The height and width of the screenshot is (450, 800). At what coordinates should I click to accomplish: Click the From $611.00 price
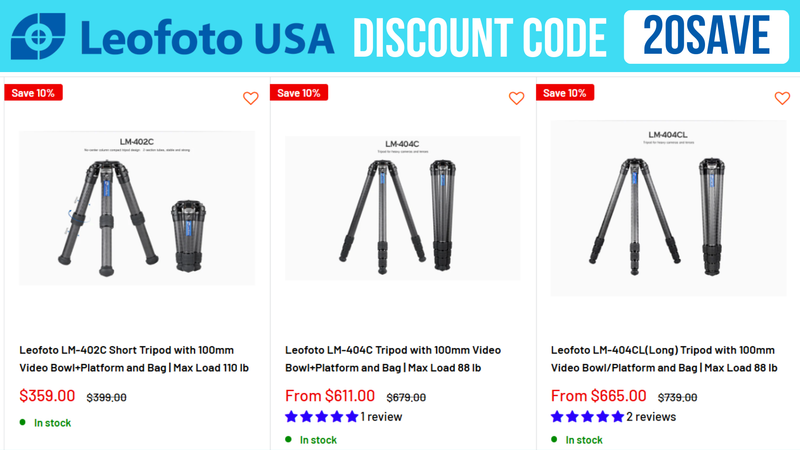[330, 396]
